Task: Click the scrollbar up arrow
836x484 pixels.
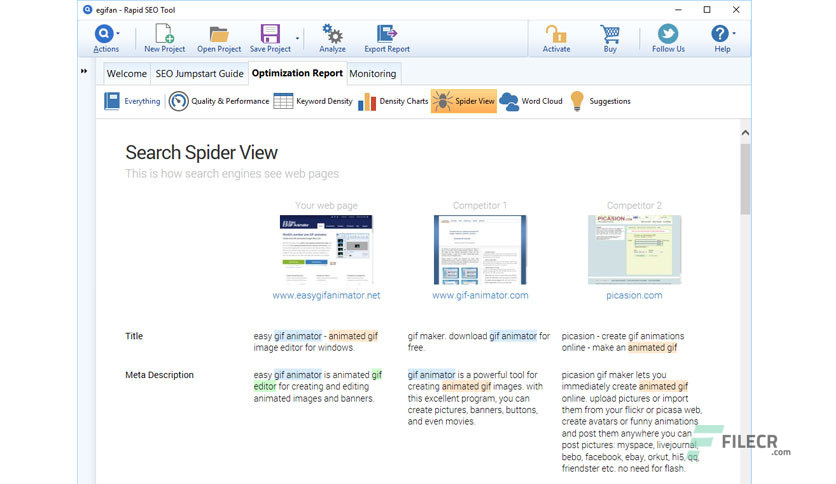Action: [x=745, y=133]
